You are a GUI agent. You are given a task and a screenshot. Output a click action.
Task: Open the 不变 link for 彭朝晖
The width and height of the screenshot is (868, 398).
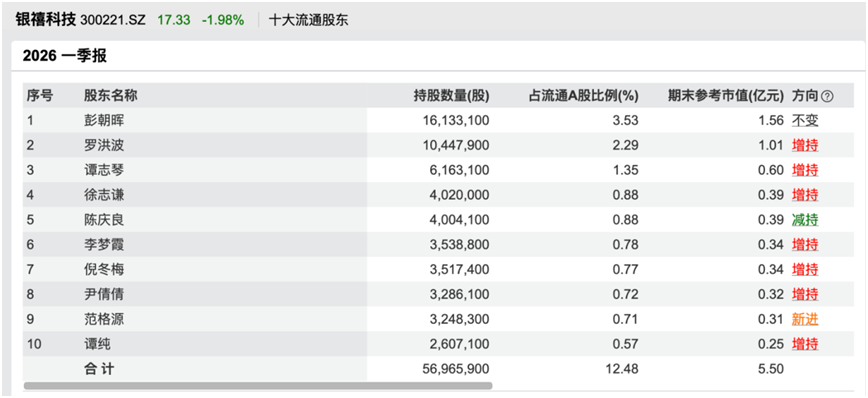point(805,121)
